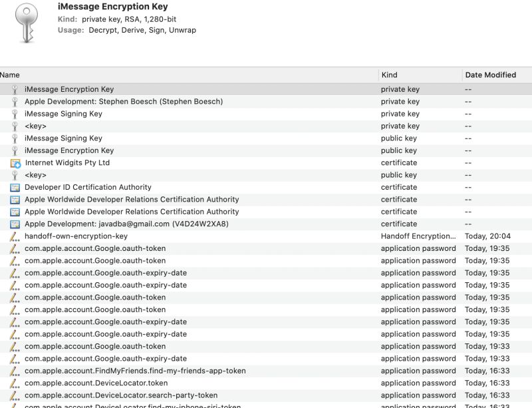Click 'public key' kind of iMessage Signing Key row

coord(398,138)
